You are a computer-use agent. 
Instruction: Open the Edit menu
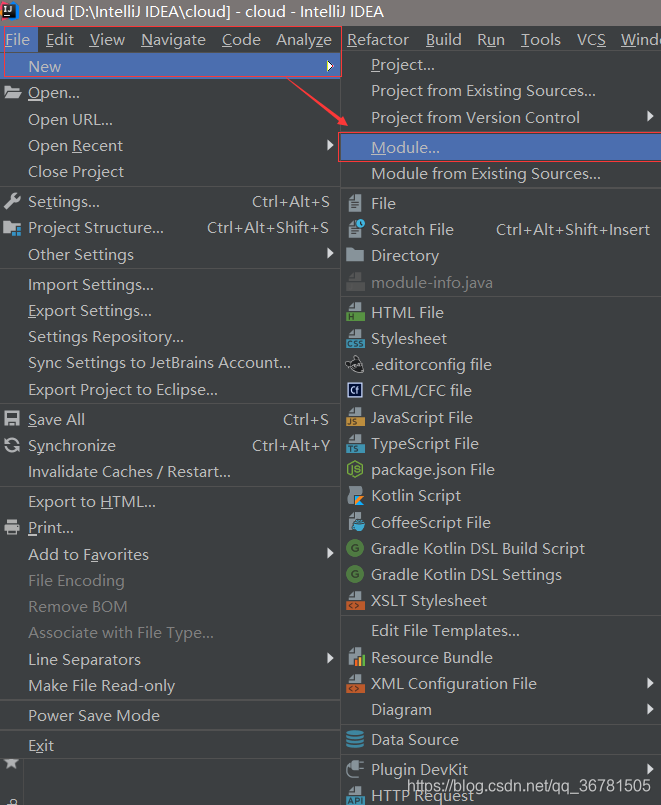60,40
